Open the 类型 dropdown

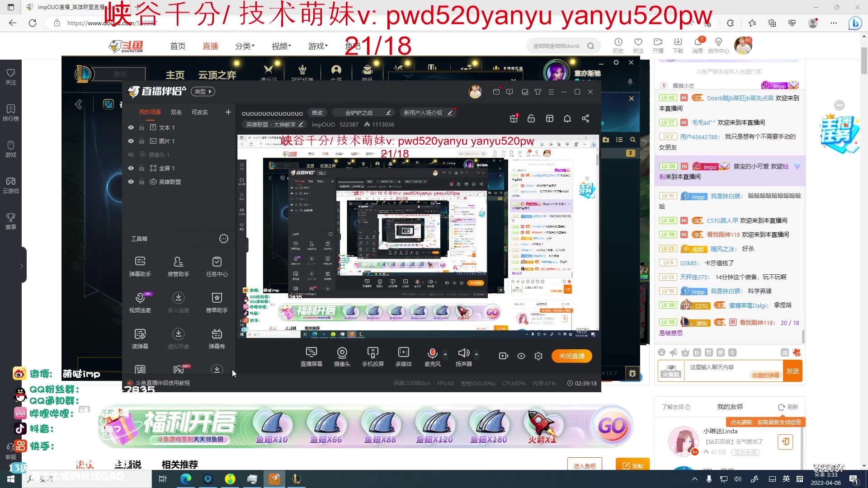tap(203, 91)
